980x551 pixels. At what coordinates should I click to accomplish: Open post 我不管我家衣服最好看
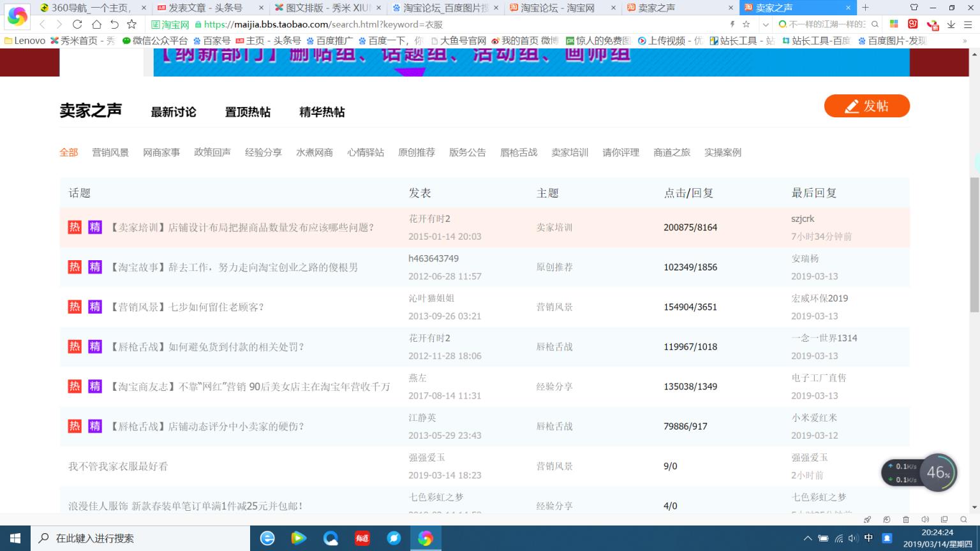(118, 466)
